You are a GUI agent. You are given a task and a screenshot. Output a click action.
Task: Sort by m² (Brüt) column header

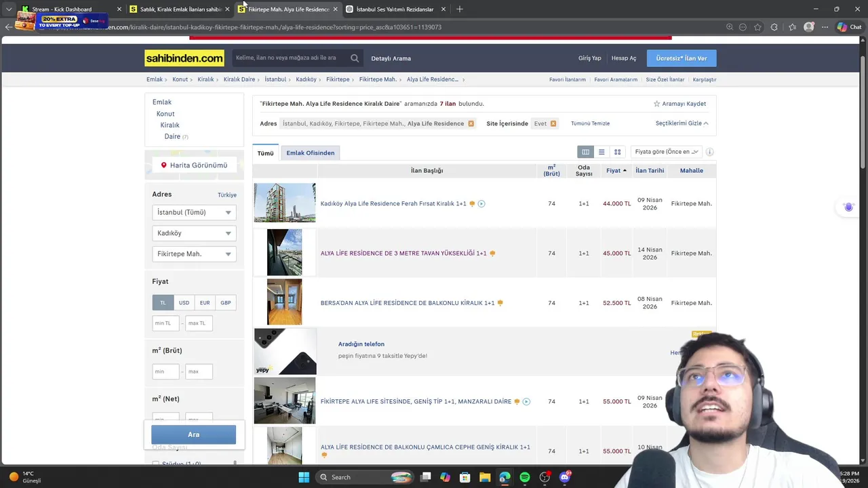[x=551, y=171]
